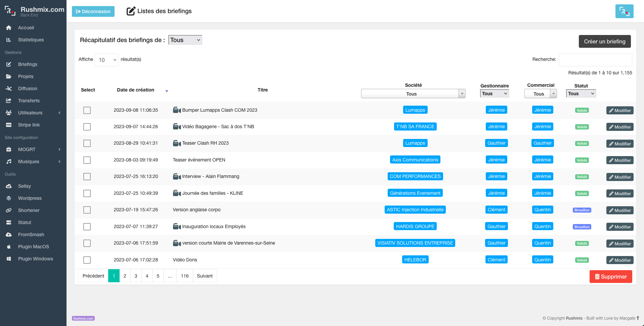Click the Plugin MacOS apple icon

pos(9,247)
